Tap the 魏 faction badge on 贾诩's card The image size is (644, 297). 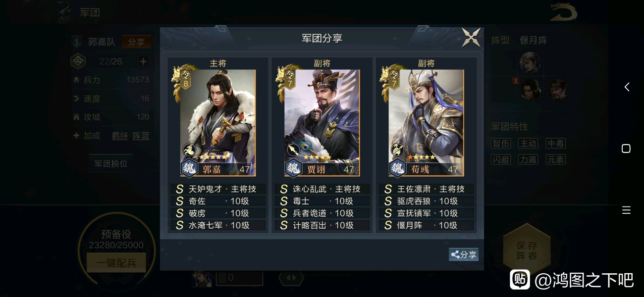tap(293, 169)
